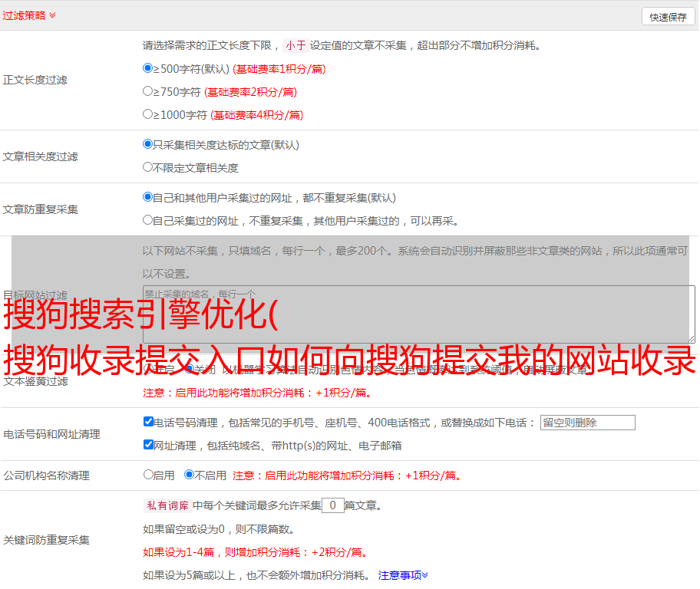
Task: Click the 文章防重复采集 row label
Action: tap(40, 209)
